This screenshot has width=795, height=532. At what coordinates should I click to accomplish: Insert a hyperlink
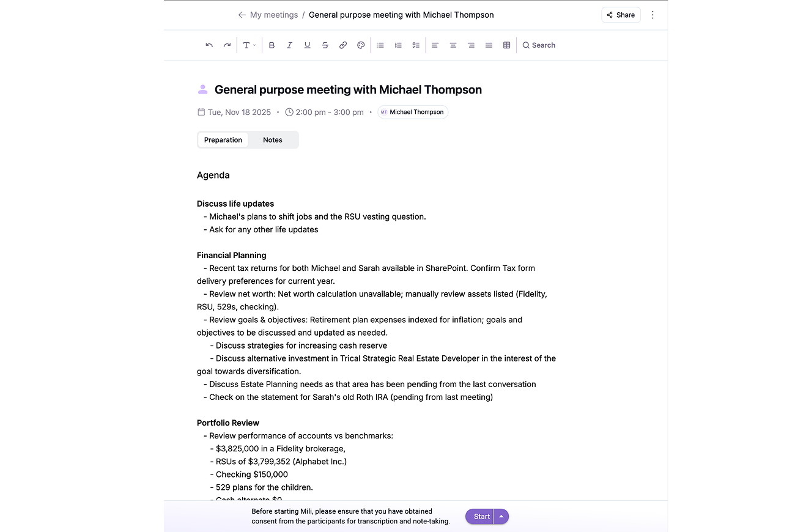[x=343, y=45]
